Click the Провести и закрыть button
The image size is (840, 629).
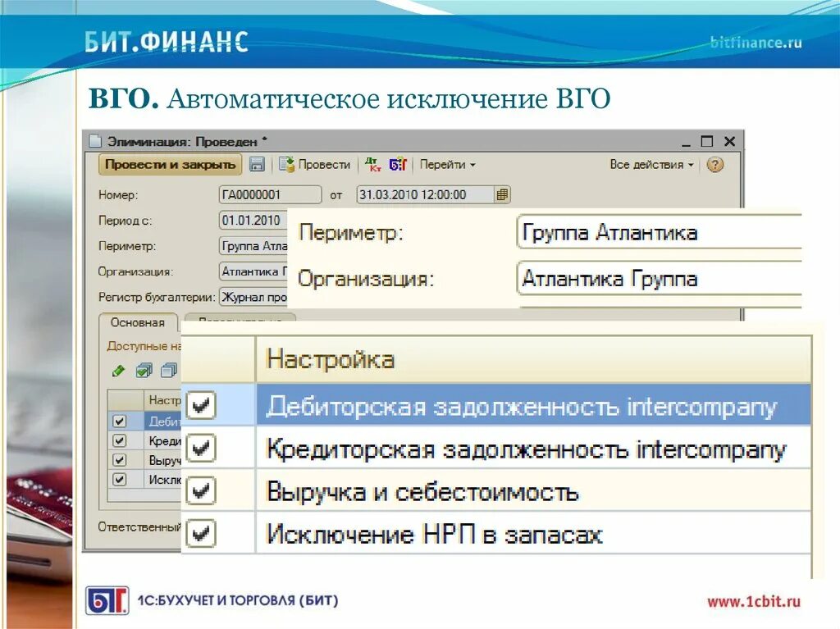click(x=170, y=165)
